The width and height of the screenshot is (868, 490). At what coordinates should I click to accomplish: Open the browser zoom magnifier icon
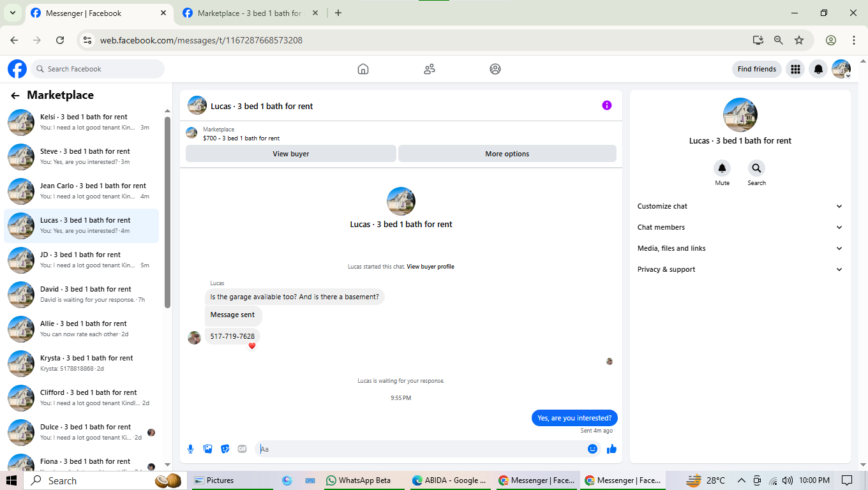(779, 40)
